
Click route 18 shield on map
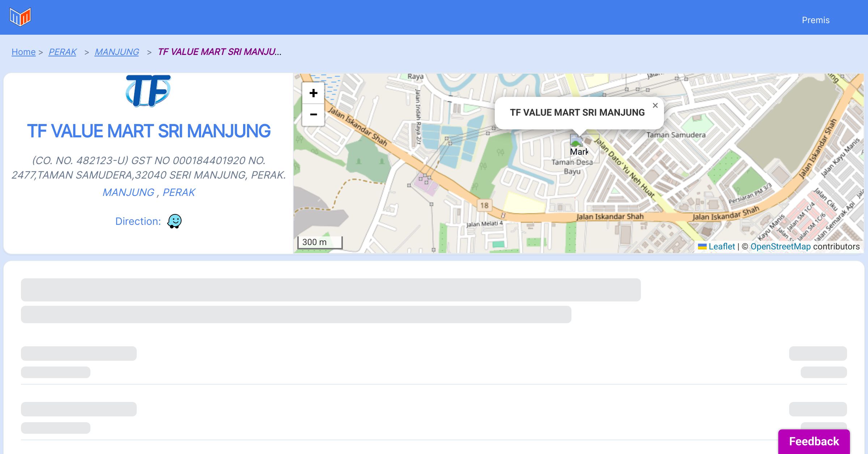(x=484, y=206)
